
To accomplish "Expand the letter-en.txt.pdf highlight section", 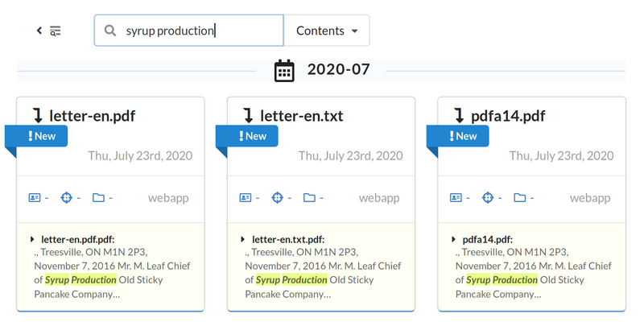I will point(244,239).
